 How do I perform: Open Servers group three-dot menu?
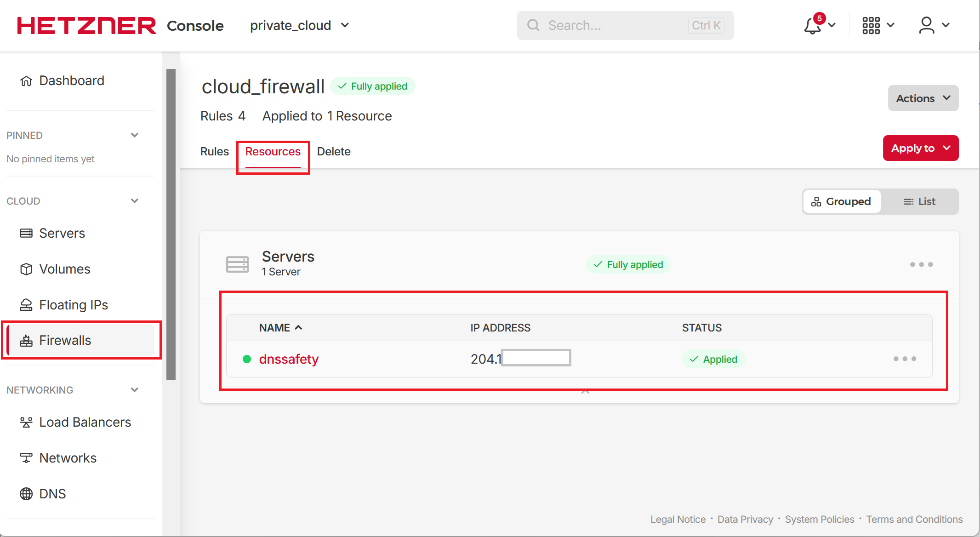921,264
